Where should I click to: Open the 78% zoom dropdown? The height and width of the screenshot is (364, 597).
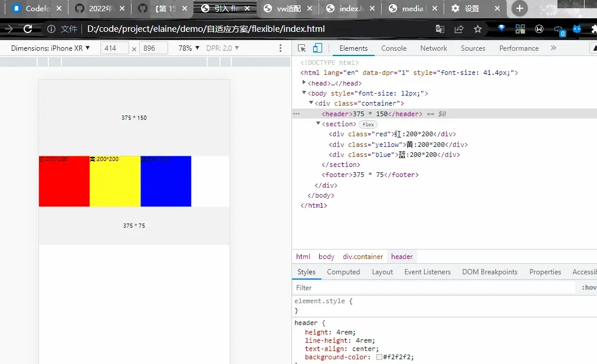click(189, 48)
